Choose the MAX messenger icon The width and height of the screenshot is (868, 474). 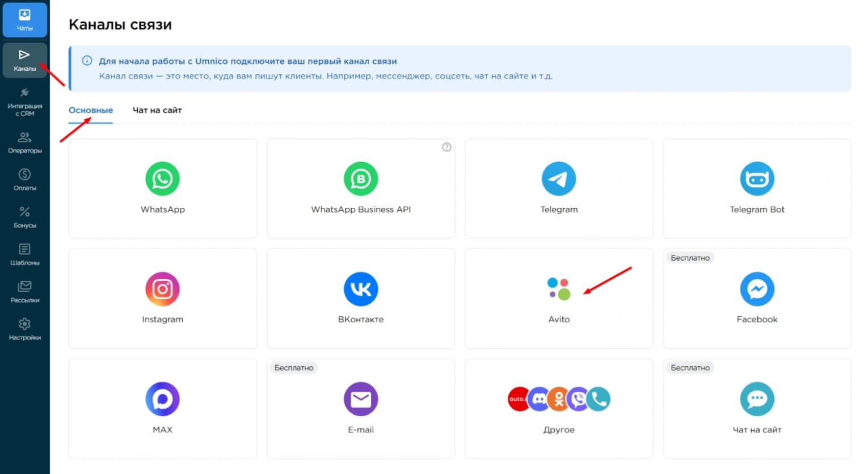coord(162,399)
